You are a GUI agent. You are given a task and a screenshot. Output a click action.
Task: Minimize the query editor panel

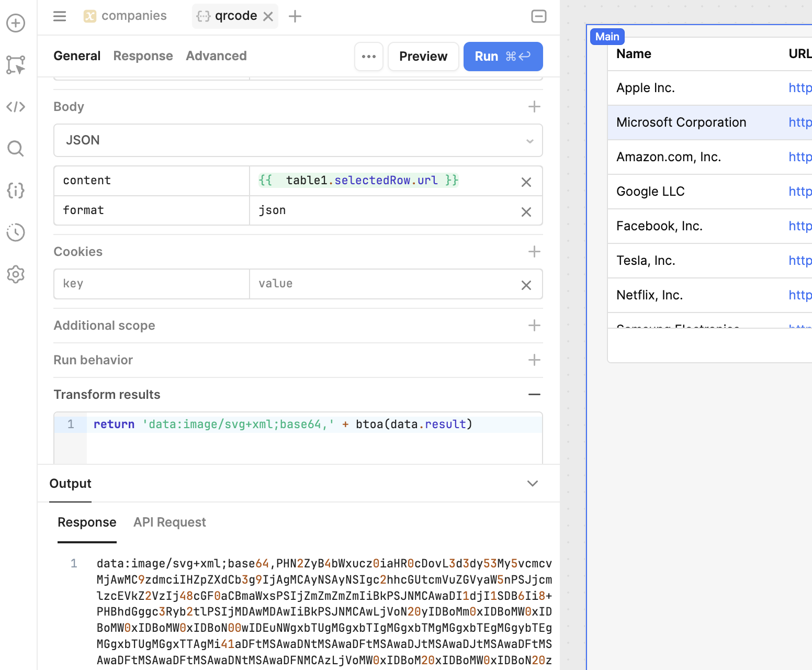538,16
